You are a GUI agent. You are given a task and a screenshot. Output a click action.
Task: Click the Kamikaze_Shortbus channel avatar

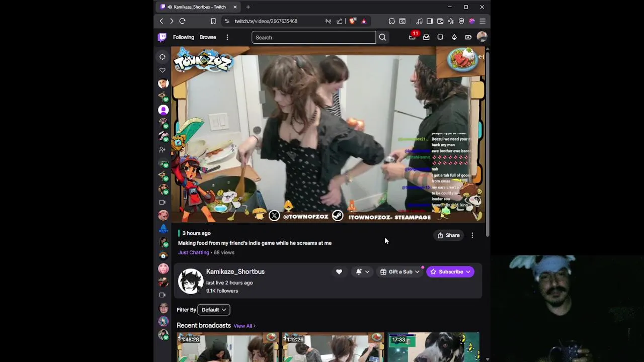point(191,281)
